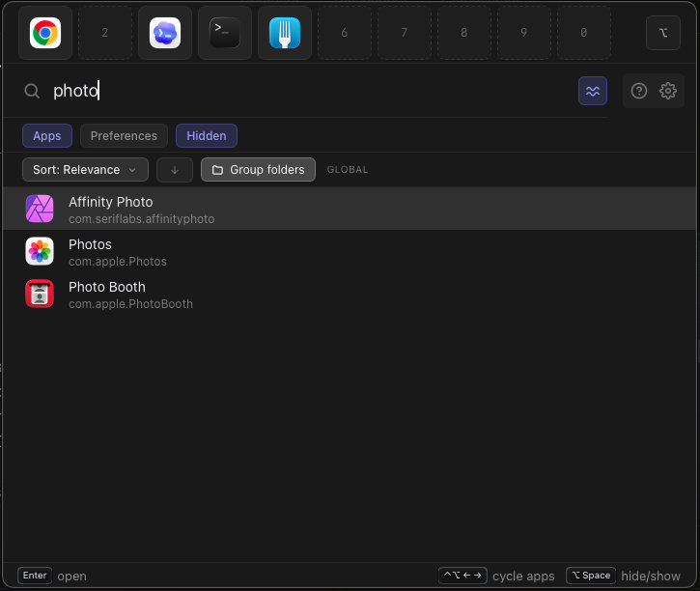Viewport: 700px width, 591px height.
Task: Focus the search field containing photo
Action: click(308, 91)
